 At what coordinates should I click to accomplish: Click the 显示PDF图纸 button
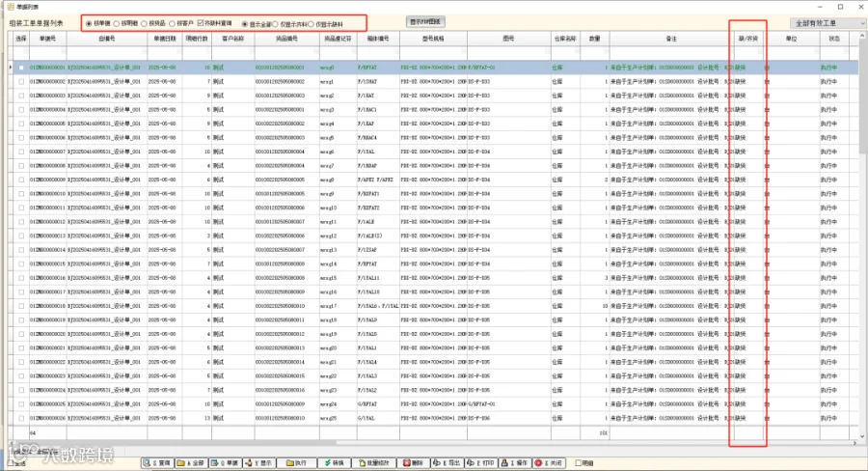(x=425, y=21)
